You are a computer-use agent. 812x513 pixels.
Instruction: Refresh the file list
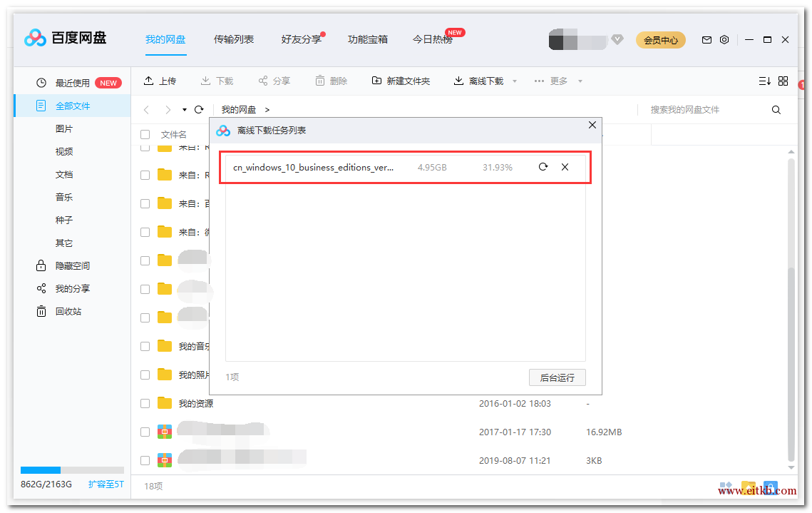[199, 110]
